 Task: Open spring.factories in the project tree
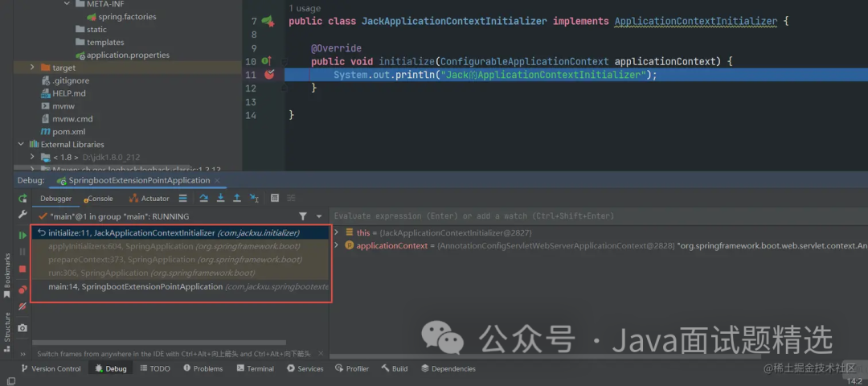coord(122,17)
